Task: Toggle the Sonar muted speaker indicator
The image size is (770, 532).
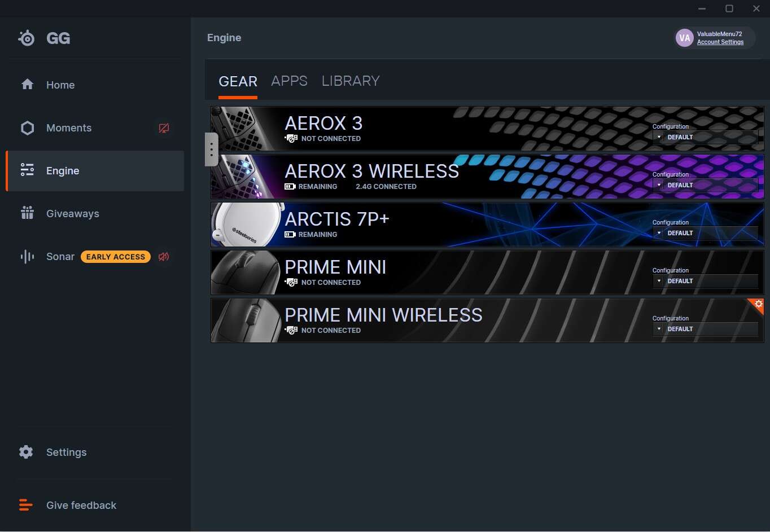Action: coord(164,257)
